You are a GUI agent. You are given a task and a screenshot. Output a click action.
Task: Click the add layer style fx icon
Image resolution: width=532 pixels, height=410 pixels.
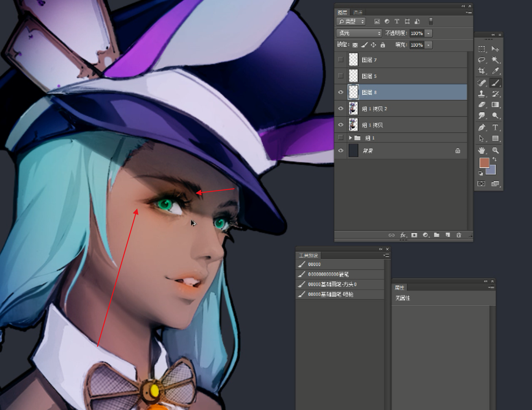[403, 235]
